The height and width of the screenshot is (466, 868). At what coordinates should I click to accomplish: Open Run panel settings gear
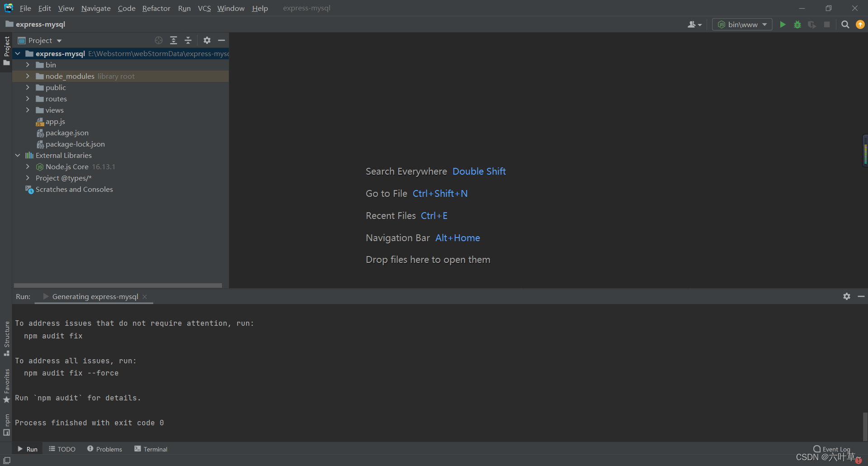pyautogui.click(x=847, y=296)
